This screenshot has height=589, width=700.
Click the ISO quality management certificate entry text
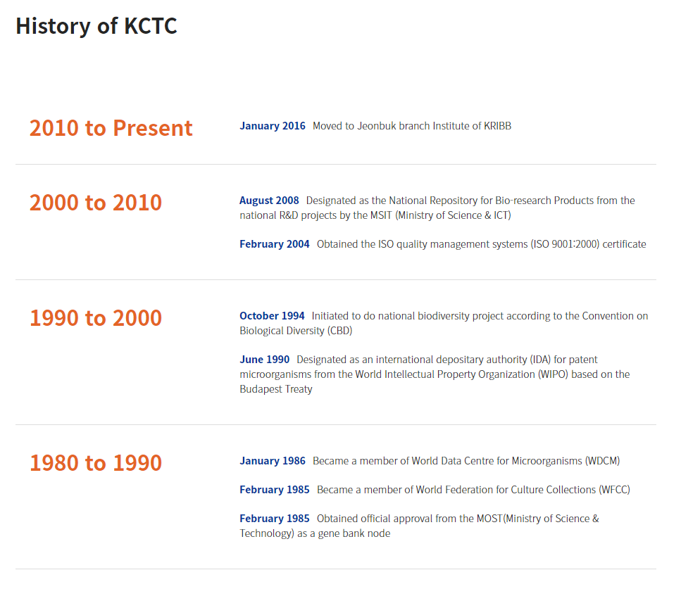pyautogui.click(x=481, y=244)
